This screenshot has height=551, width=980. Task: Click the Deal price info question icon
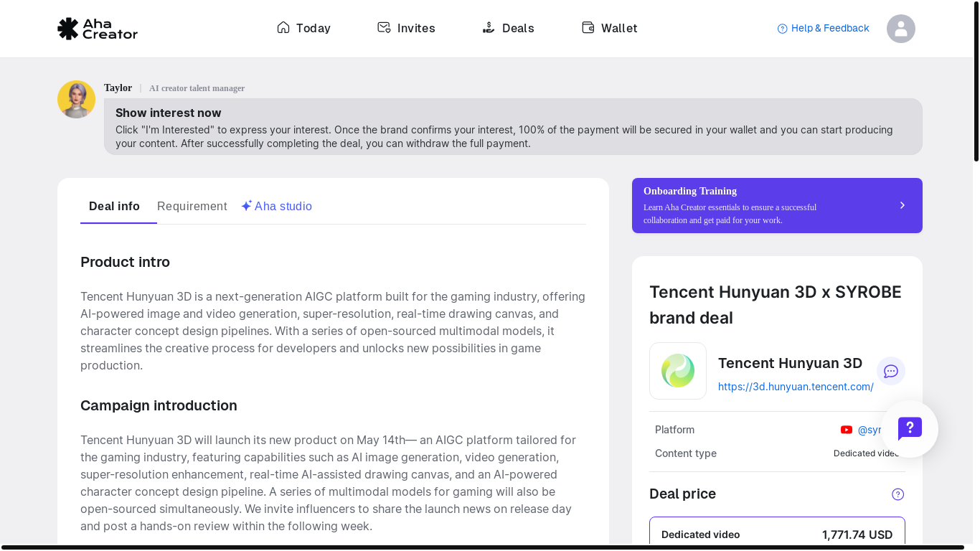[898, 494]
